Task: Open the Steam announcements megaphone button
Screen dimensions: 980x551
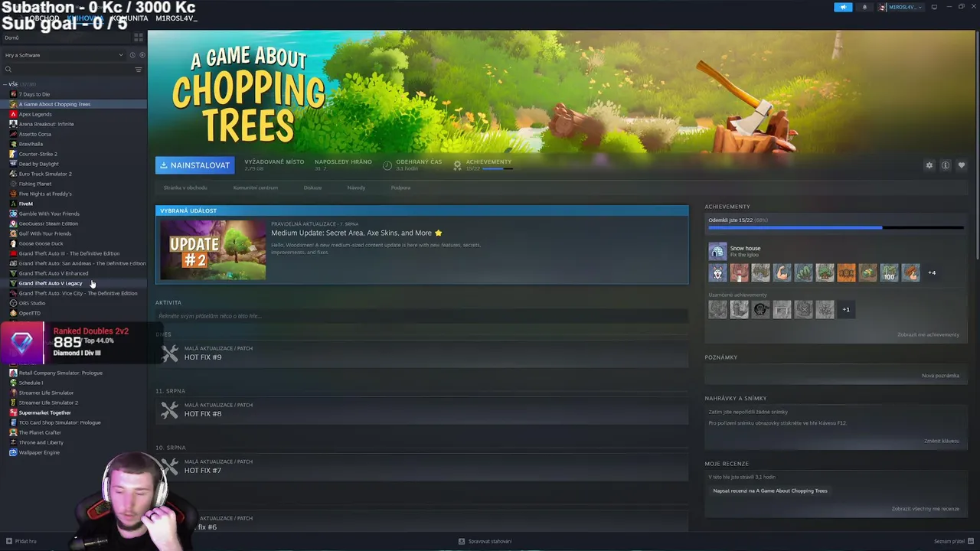Action: (843, 7)
